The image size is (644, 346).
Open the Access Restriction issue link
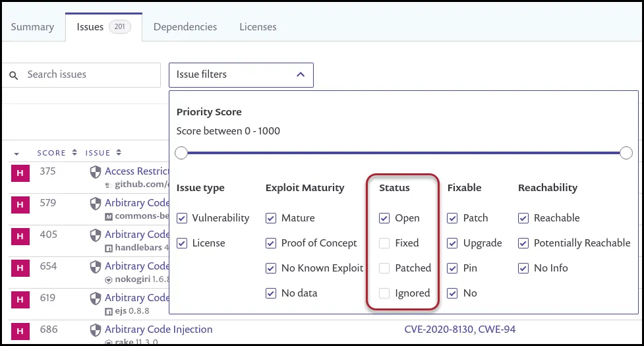pos(136,171)
